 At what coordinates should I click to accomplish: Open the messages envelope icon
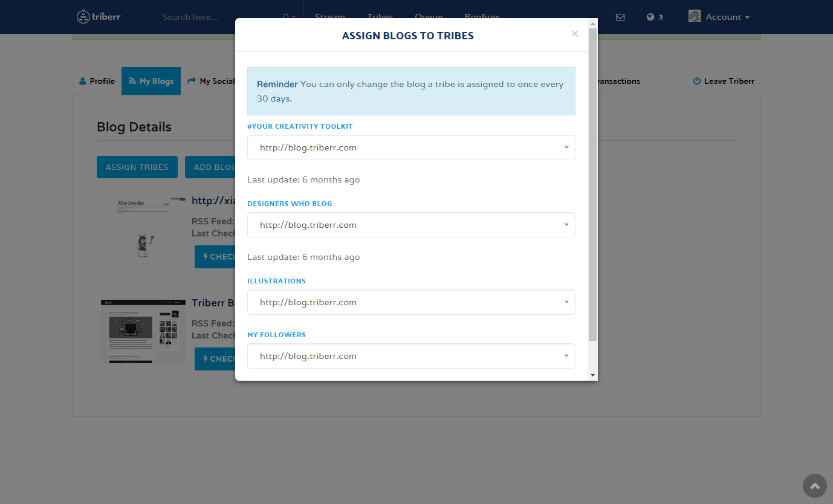[x=620, y=17]
